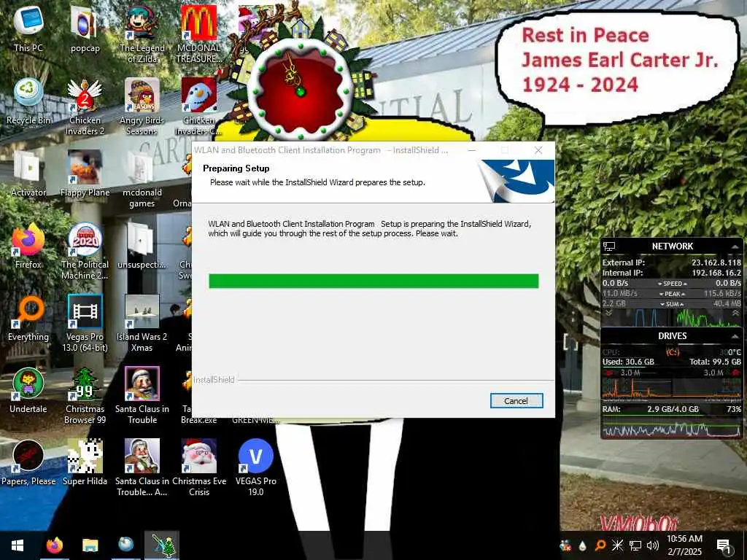This screenshot has width=747, height=560.
Task: Launch The Legend of Zilda shortcut
Action: pos(142,34)
